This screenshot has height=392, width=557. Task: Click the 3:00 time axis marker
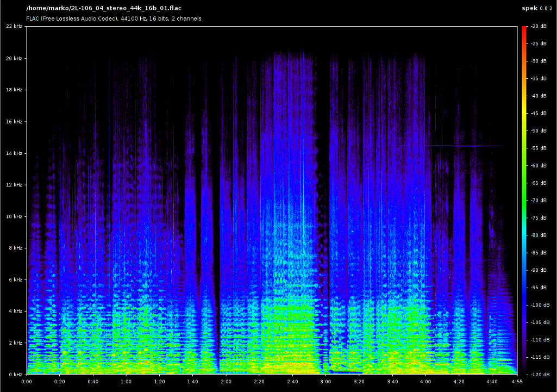click(326, 382)
